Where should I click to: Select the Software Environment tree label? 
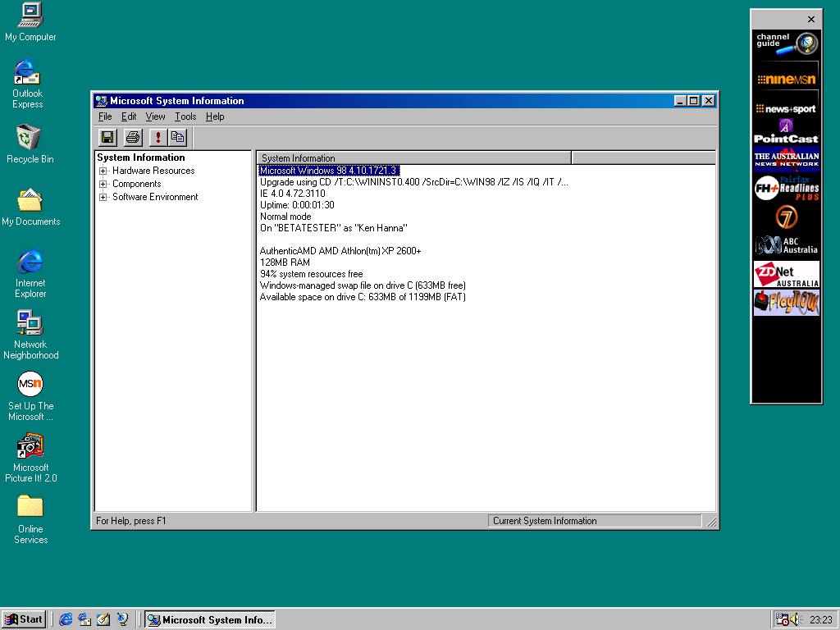coord(155,197)
